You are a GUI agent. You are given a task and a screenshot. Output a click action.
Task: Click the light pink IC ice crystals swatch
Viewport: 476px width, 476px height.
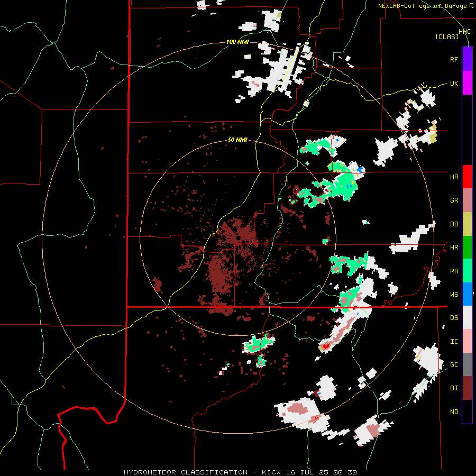pos(467,341)
